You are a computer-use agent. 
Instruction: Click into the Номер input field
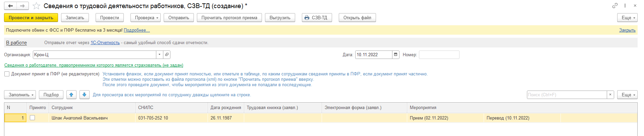439,55
